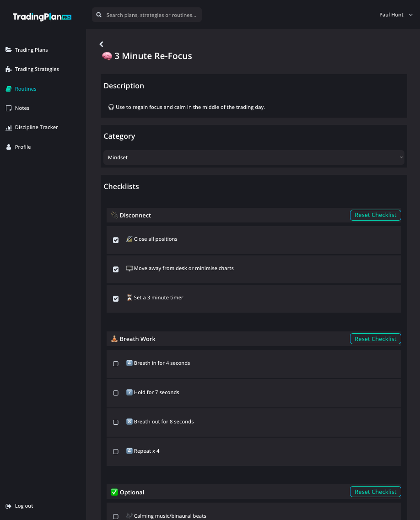Click the TradingPlan PRO logo
This screenshot has width=420, height=520.
tap(42, 17)
